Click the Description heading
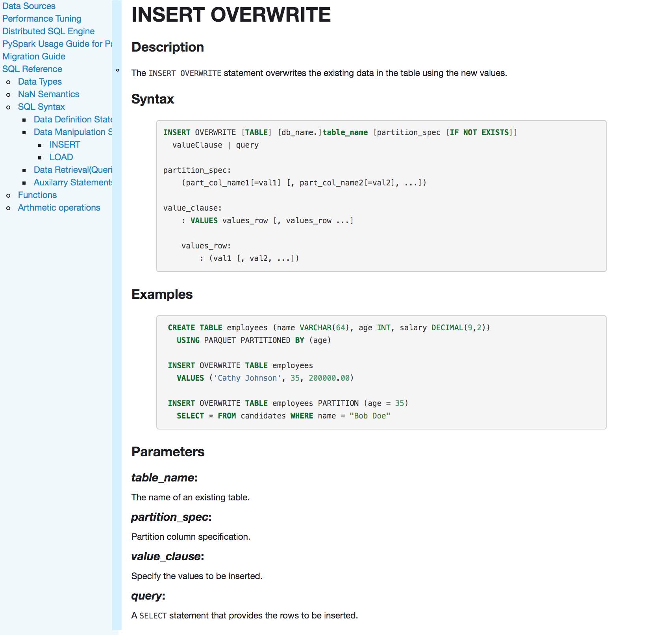Image resolution: width=672 pixels, height=635 pixels. coord(168,47)
